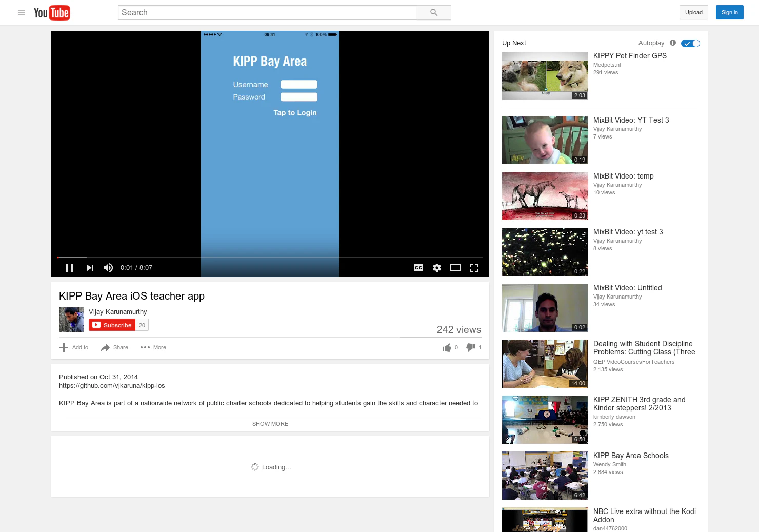Open the Vijay Karunamurthy channel name link
This screenshot has height=532, width=759.
[117, 312]
